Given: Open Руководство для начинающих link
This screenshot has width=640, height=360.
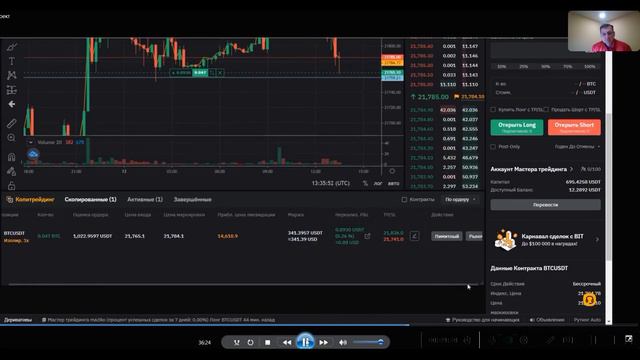Looking at the screenshot, I should click(x=482, y=320).
